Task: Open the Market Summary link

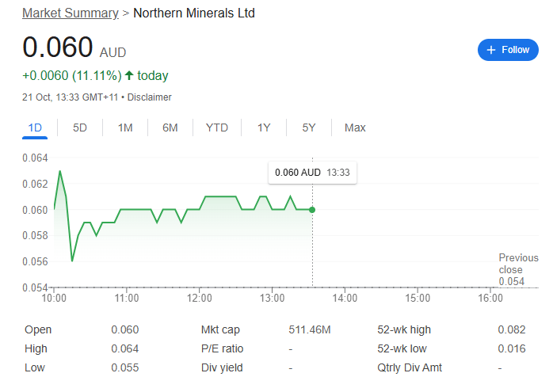Action: (71, 13)
